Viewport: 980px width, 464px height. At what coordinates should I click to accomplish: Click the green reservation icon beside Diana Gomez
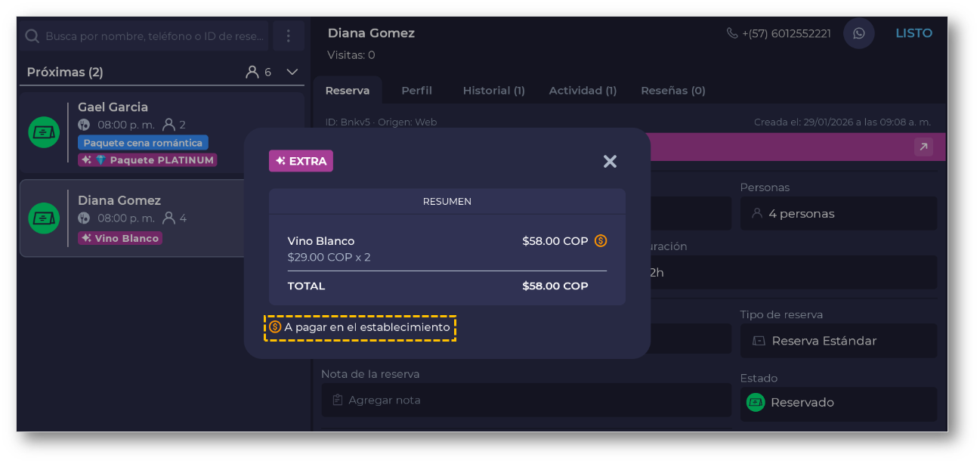[44, 218]
